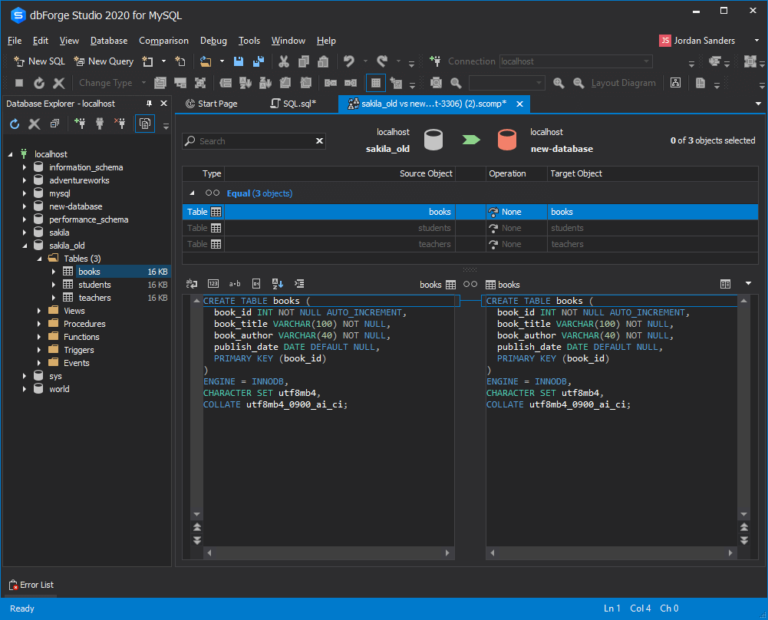Expand the world database node
The height and width of the screenshot is (620, 768).
[24, 389]
